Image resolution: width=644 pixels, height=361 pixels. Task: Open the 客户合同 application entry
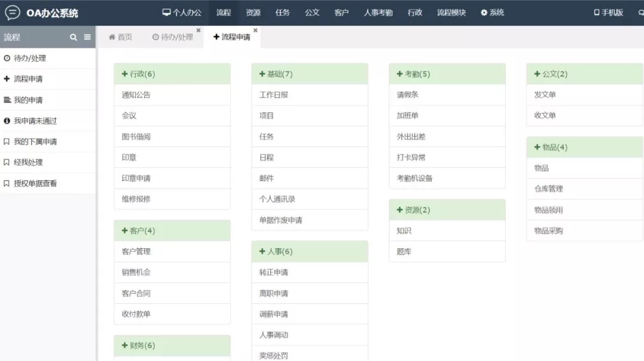click(136, 293)
